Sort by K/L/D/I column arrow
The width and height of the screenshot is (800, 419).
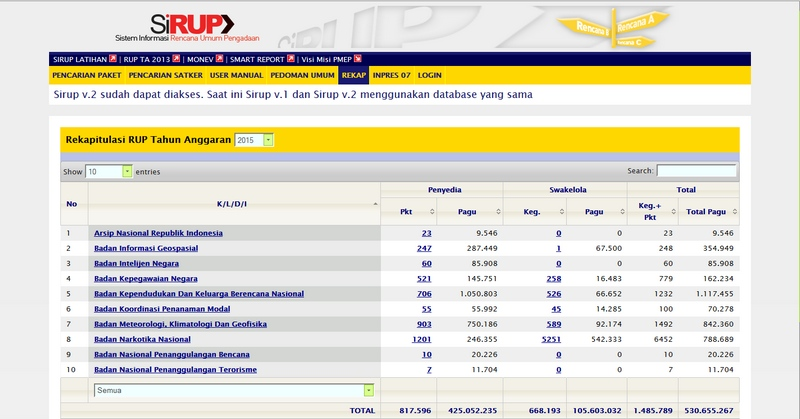point(376,204)
